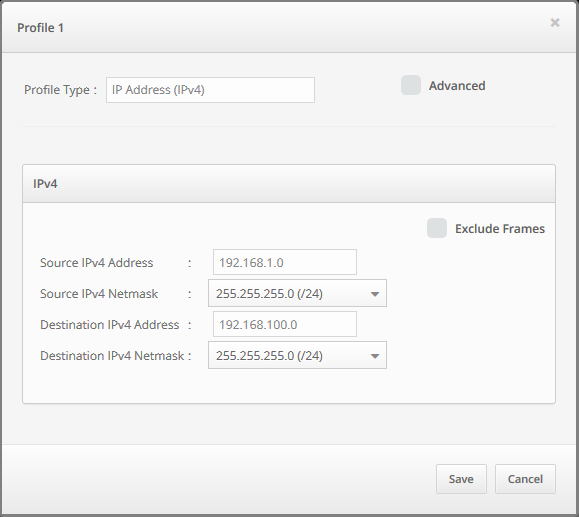Screen dimensions: 579x517
Task: Cancel the profile dialog
Action: [x=525, y=479]
